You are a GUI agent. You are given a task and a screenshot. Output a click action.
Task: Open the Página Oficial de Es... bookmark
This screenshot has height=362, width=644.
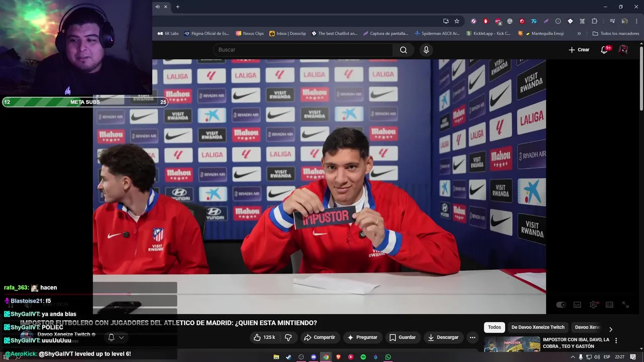[207, 34]
